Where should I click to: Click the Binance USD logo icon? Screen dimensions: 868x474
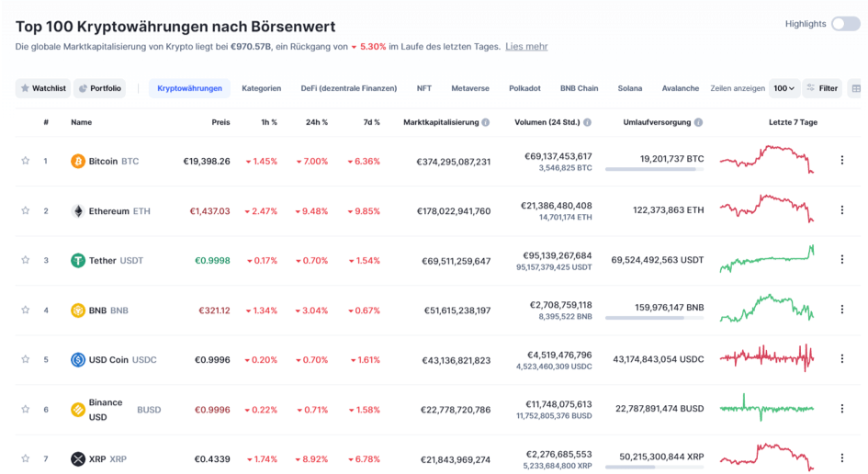(x=78, y=410)
